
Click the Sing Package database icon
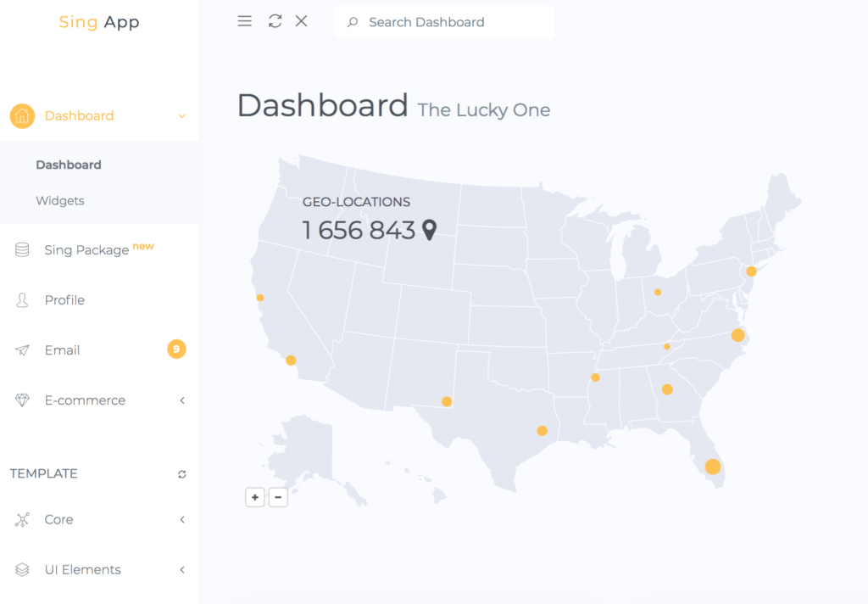(x=22, y=249)
